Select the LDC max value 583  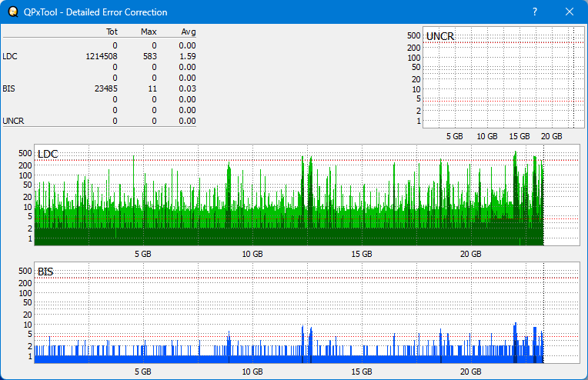click(x=149, y=56)
